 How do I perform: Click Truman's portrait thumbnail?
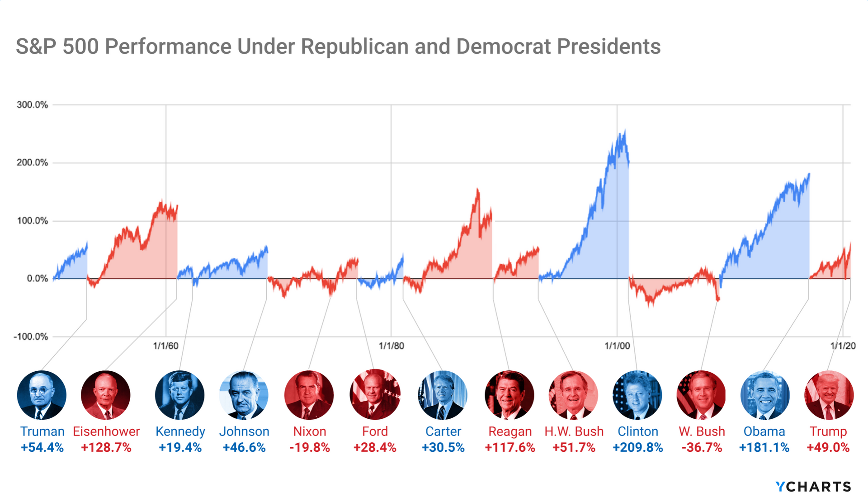(x=42, y=395)
